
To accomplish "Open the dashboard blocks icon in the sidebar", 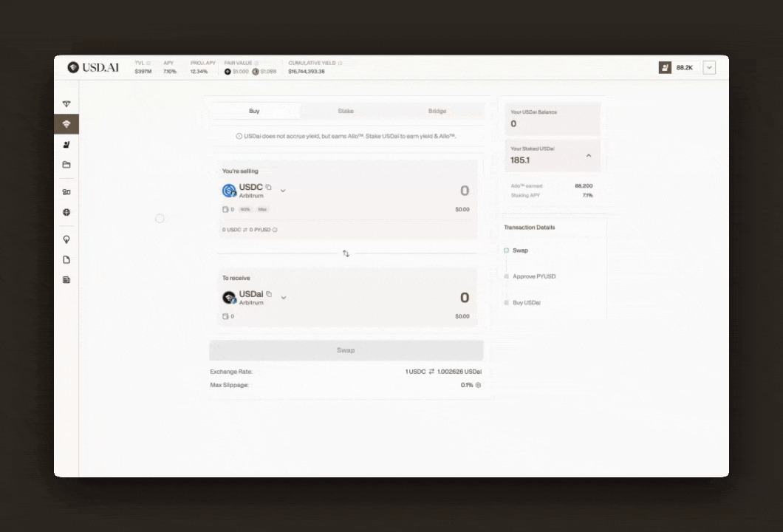I will pyautogui.click(x=66, y=192).
